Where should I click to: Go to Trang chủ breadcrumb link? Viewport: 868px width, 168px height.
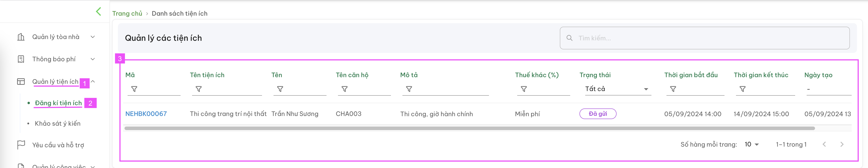coord(127,13)
